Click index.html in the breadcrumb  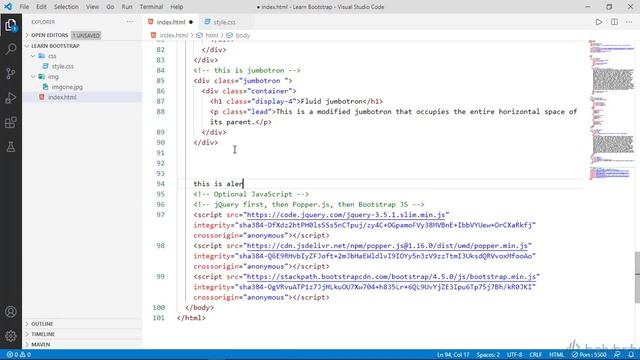(x=173, y=36)
